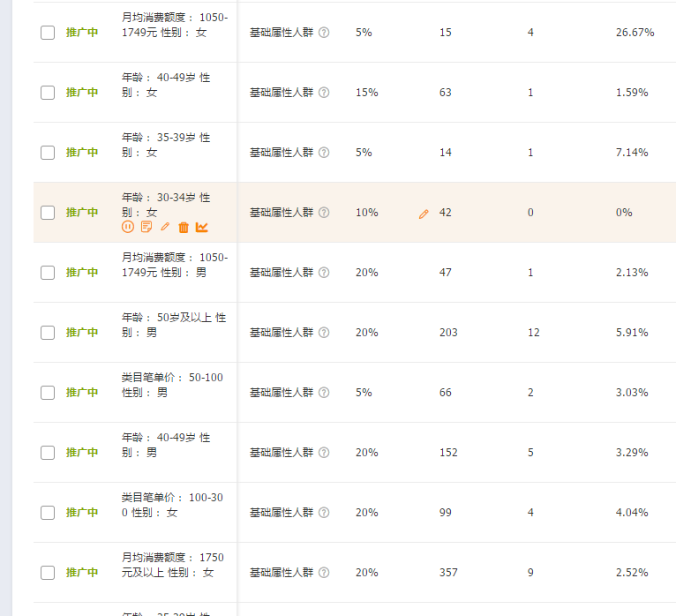This screenshot has height=616, width=676.
Task: Tick the checkbox for 40-49岁 女 row
Action: tap(48, 93)
